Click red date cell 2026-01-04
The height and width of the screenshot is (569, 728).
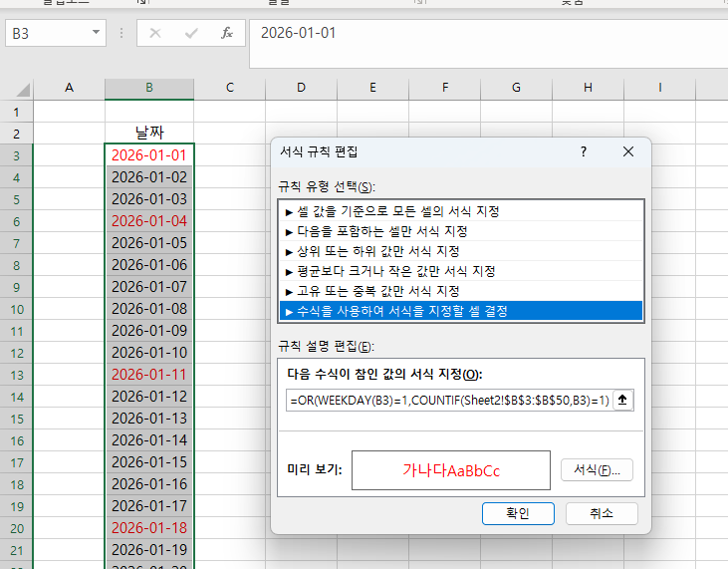[149, 221]
